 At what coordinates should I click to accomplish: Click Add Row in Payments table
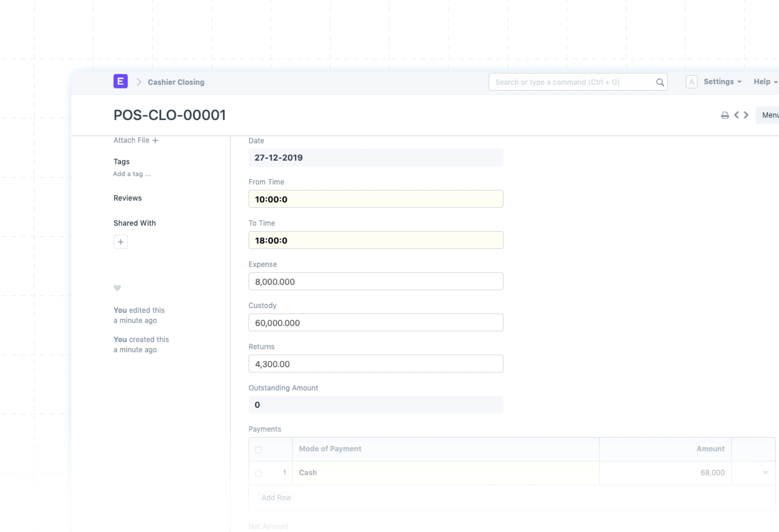[276, 497]
